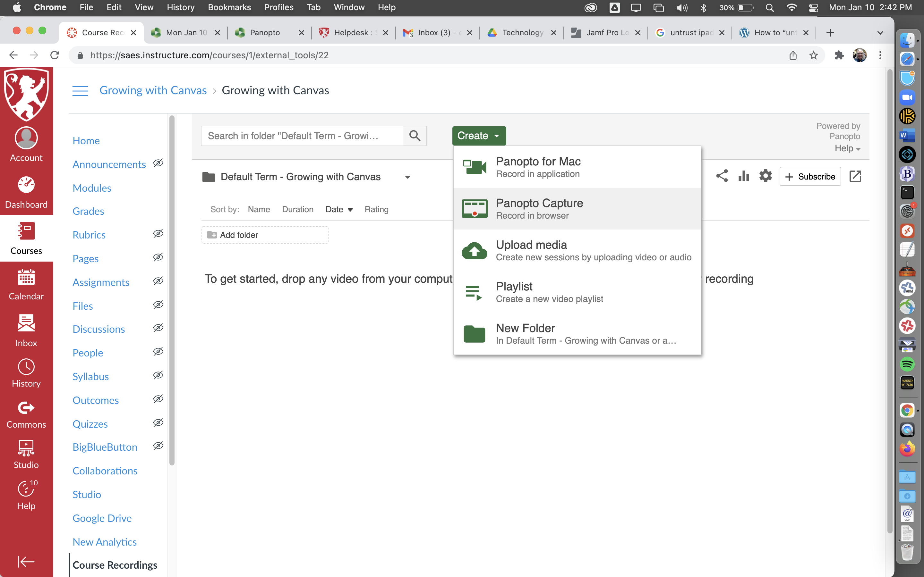Click the search magnifier button
924x577 pixels.
415,136
